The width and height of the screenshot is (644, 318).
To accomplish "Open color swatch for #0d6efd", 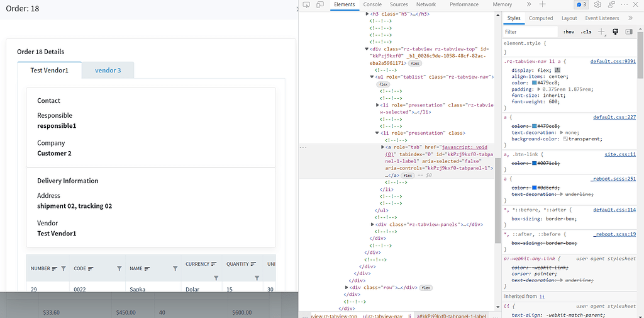I will pos(535,188).
